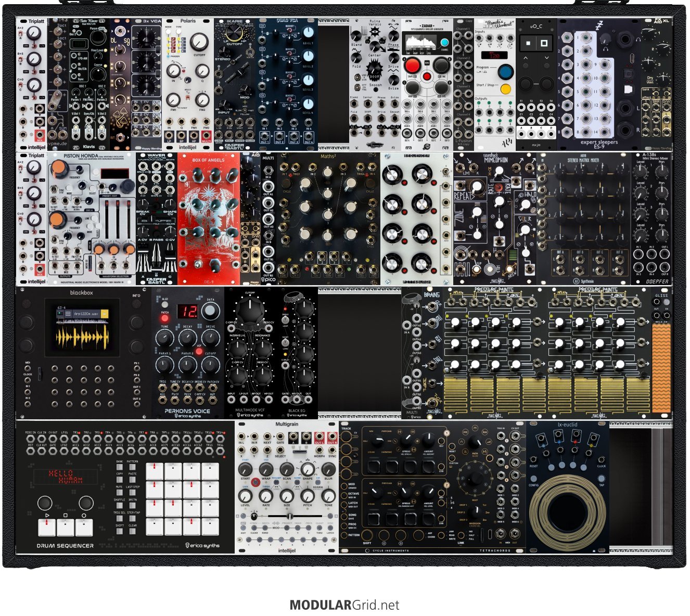Click the up arrow on the uO_C module
Viewport: 690px width, 616px height.
pos(526,59)
